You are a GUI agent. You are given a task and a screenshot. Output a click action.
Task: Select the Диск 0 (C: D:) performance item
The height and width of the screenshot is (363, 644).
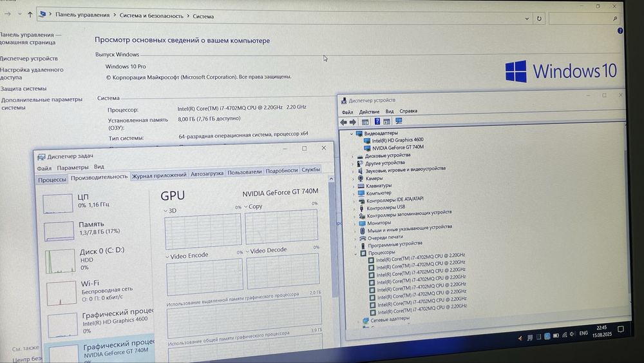(98, 260)
